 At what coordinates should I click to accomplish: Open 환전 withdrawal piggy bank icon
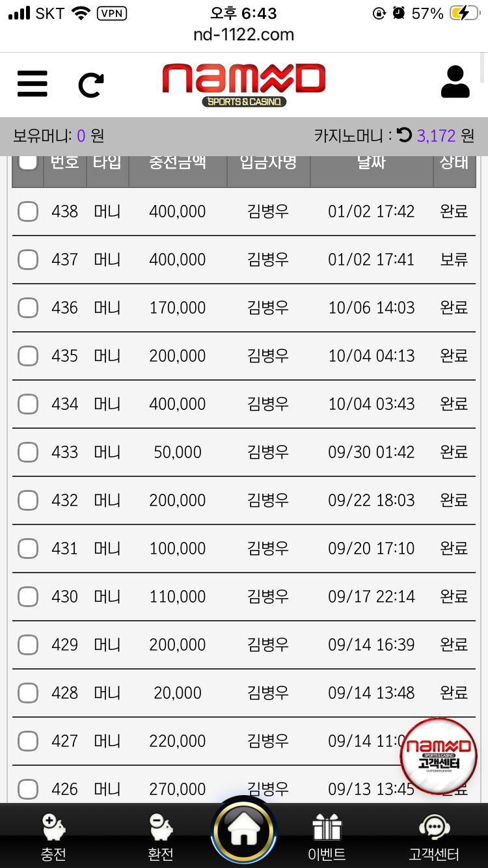click(x=160, y=828)
